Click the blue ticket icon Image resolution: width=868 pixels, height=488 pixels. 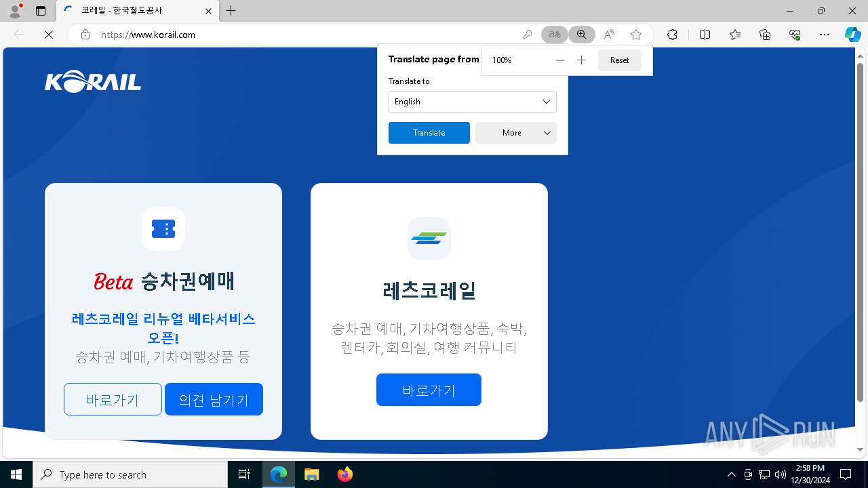pos(163,229)
